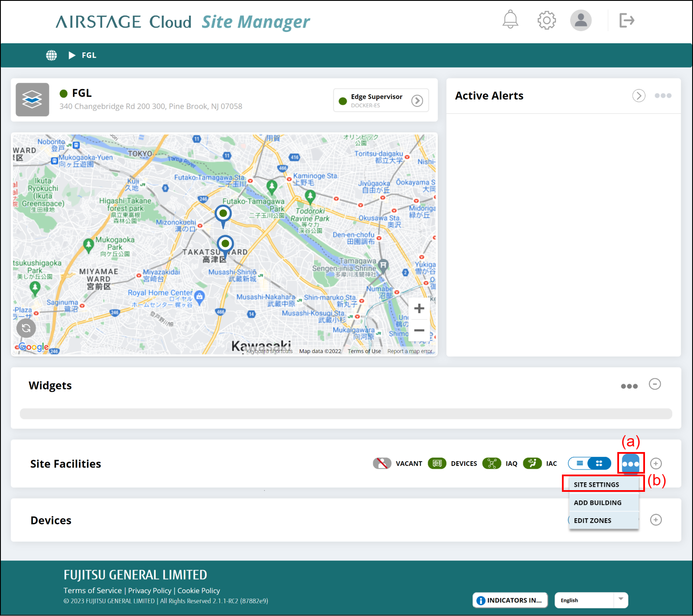This screenshot has width=693, height=616.
Task: Click the globe icon in breadcrumb bar
Action: click(x=51, y=55)
